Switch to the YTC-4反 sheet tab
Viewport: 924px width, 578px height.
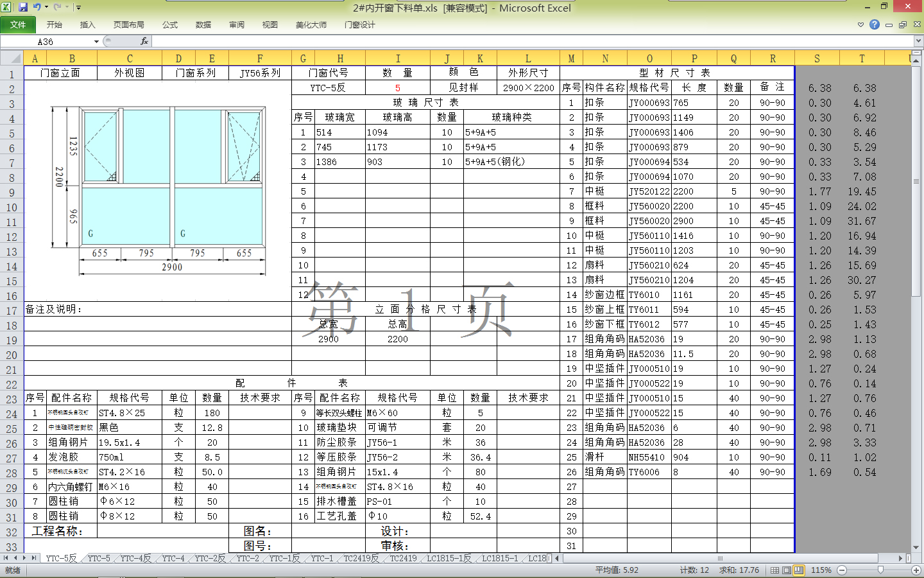135,559
